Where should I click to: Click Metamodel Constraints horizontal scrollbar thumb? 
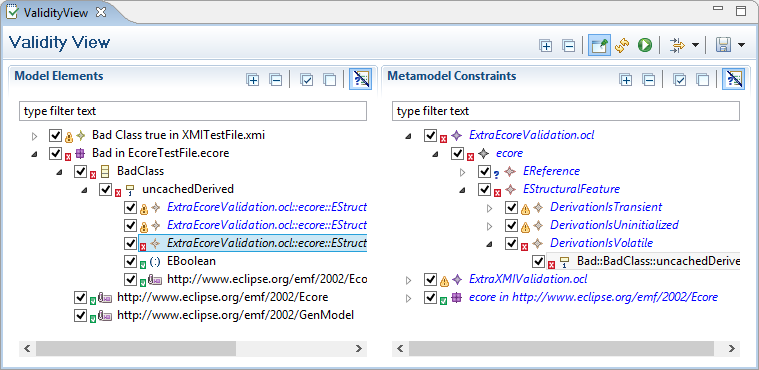(x=561, y=348)
